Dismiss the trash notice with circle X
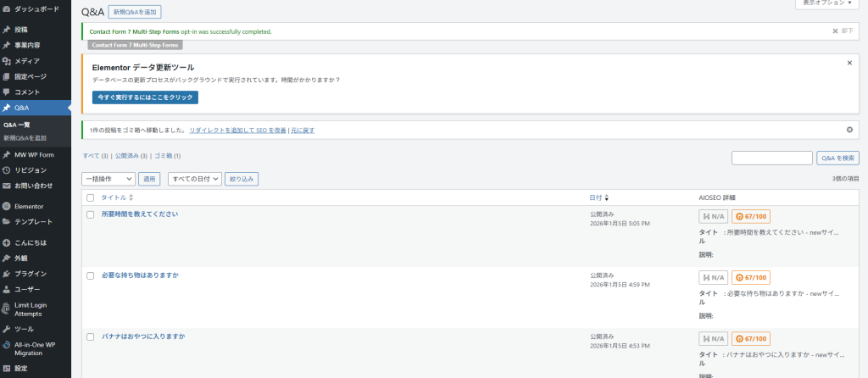The image size is (868, 378). (x=849, y=130)
